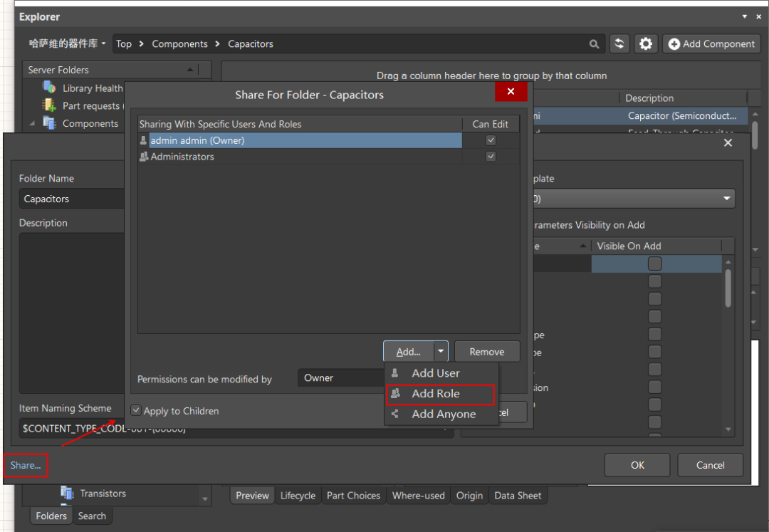Viewport: 769px width, 532px height.
Task: Toggle Apply to Children checkbox
Action: (x=136, y=410)
